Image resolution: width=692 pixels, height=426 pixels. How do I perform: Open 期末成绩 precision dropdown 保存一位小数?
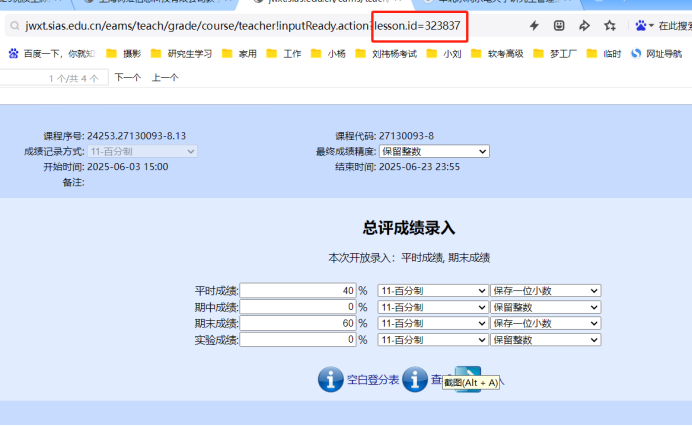pyautogui.click(x=546, y=324)
